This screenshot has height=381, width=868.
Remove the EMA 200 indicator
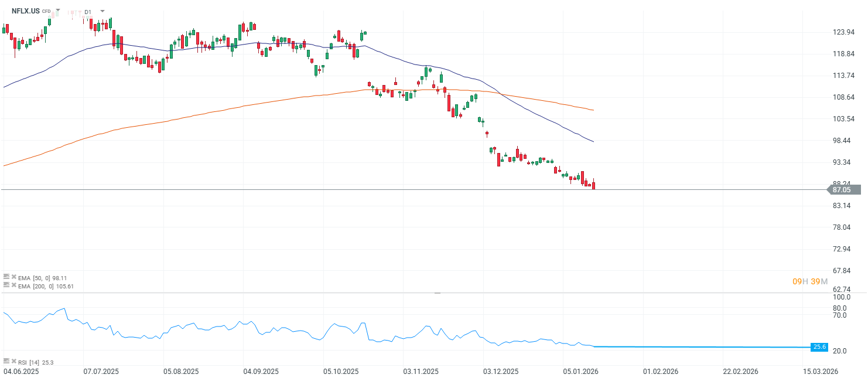click(13, 285)
